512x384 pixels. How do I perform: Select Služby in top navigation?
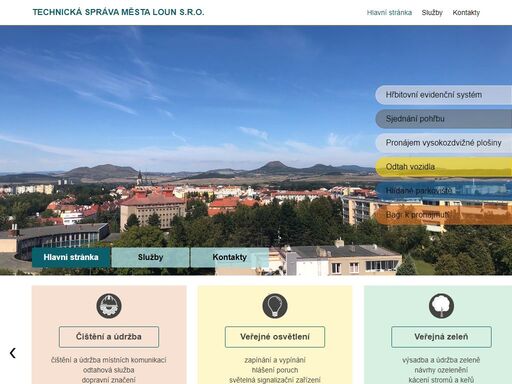432,13
